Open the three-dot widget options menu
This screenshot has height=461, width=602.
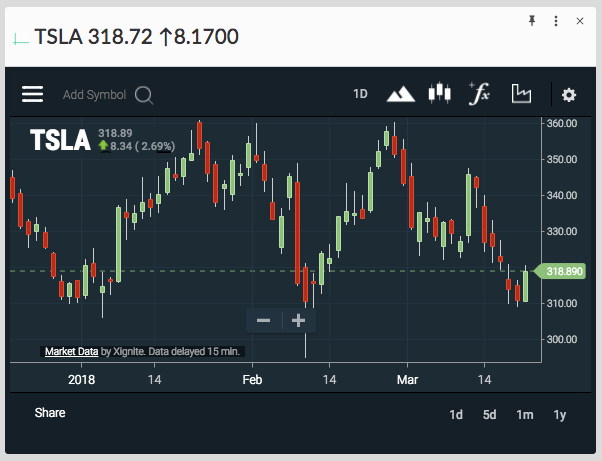click(x=556, y=21)
